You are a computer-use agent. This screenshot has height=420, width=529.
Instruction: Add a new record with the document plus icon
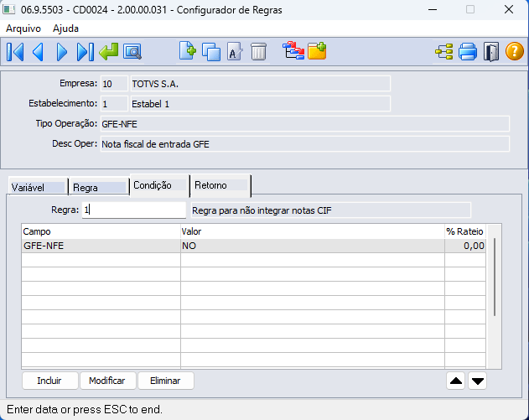(188, 51)
